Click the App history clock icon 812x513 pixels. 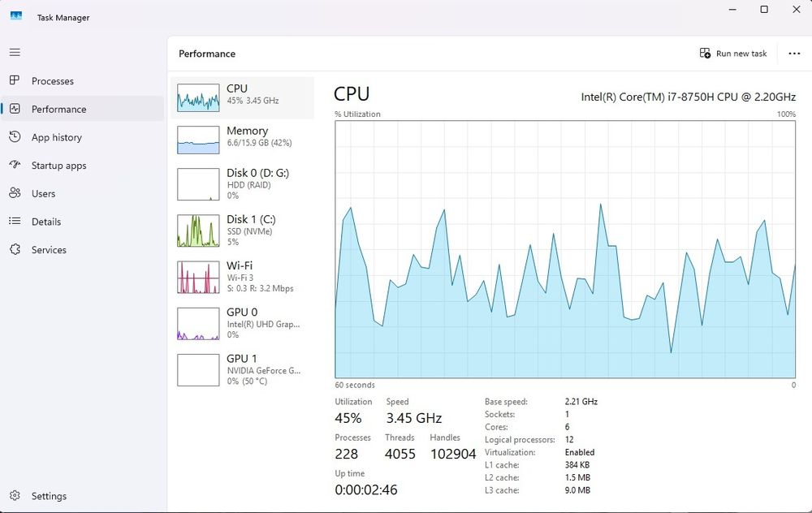pos(15,136)
